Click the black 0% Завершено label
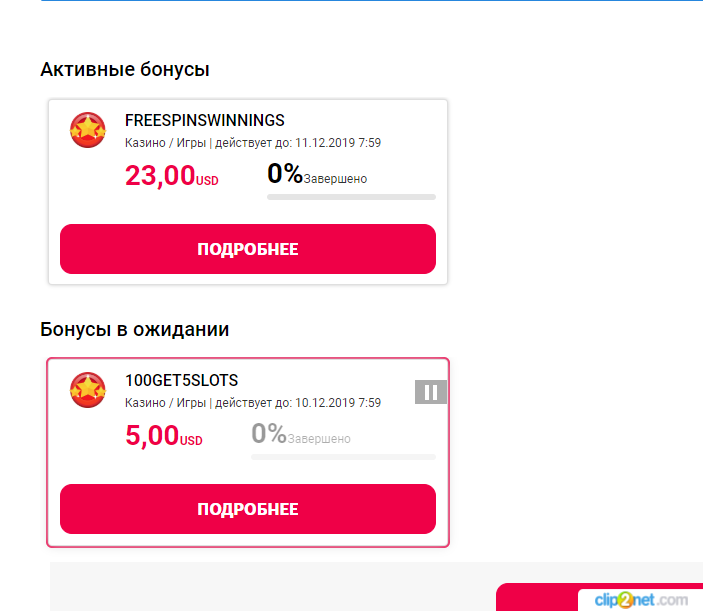Screen dimensions: 703x611 [317, 174]
